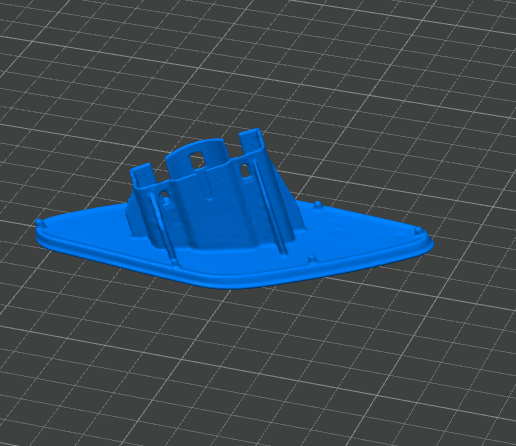Click the small hole on tower's left side
The image size is (516, 446).
point(165,198)
